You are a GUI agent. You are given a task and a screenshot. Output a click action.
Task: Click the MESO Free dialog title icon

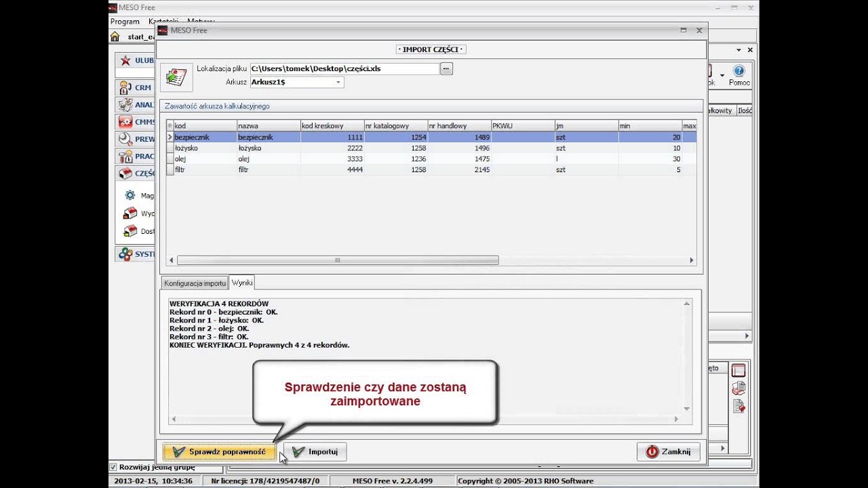tap(163, 30)
